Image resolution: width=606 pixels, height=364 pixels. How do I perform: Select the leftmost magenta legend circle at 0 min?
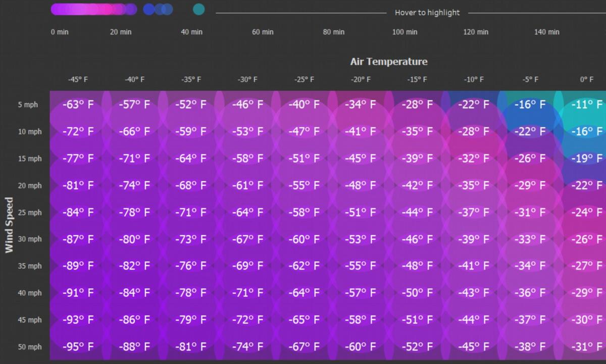[57, 9]
